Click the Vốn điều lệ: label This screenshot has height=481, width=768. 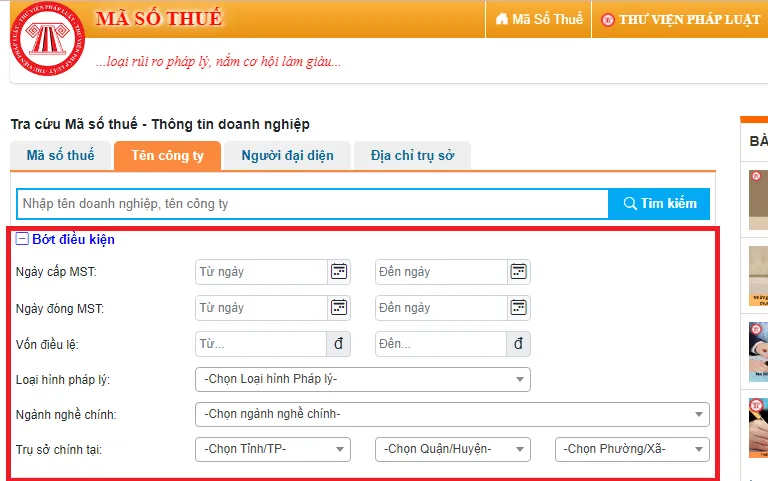[47, 344]
